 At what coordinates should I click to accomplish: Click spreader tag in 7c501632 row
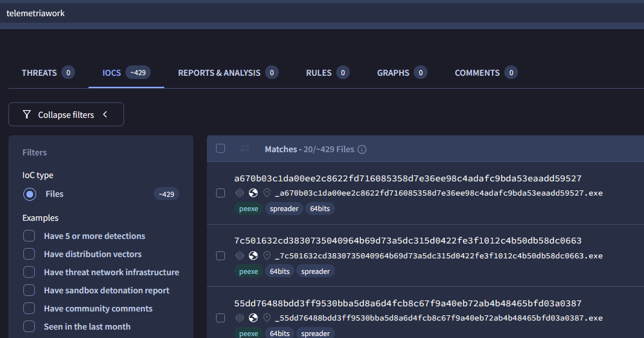316,271
